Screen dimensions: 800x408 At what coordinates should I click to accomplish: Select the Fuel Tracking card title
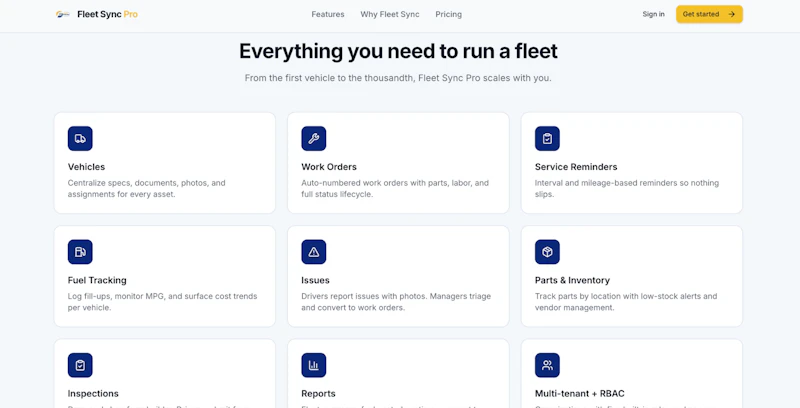[97, 280]
